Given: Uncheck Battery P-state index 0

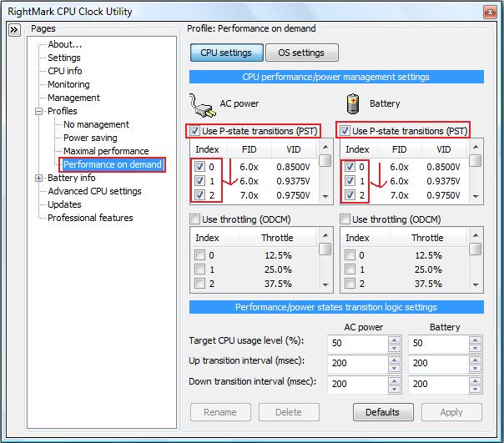Looking at the screenshot, I should (x=350, y=167).
